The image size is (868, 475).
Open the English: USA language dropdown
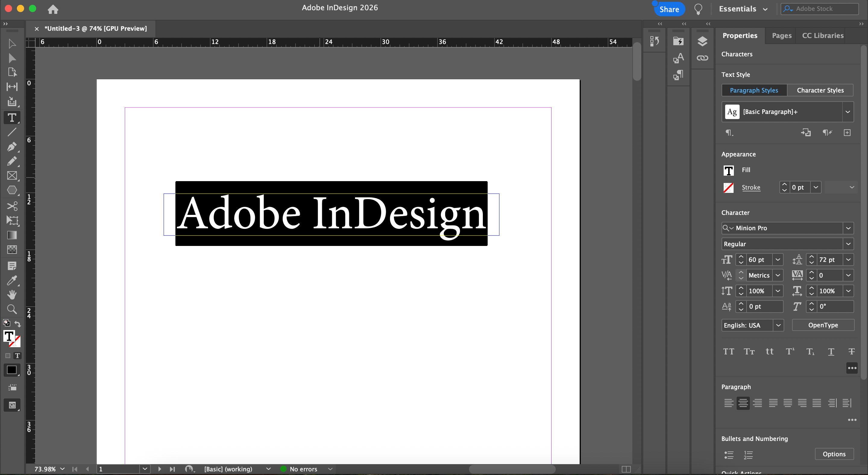[x=778, y=325]
